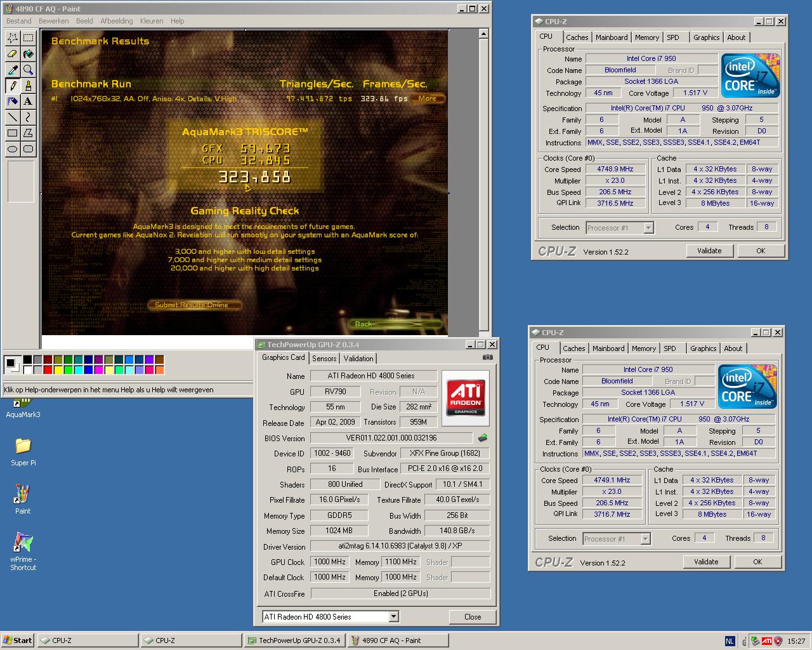
Task: Pick the yellow color in Paint palette
Action: pyautogui.click(x=58, y=369)
